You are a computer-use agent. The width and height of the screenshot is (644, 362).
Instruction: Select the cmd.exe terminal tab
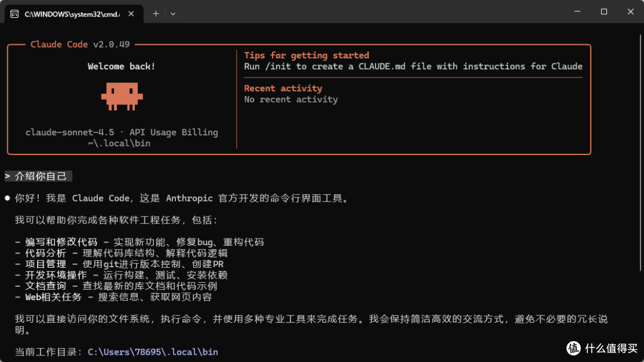[74, 14]
